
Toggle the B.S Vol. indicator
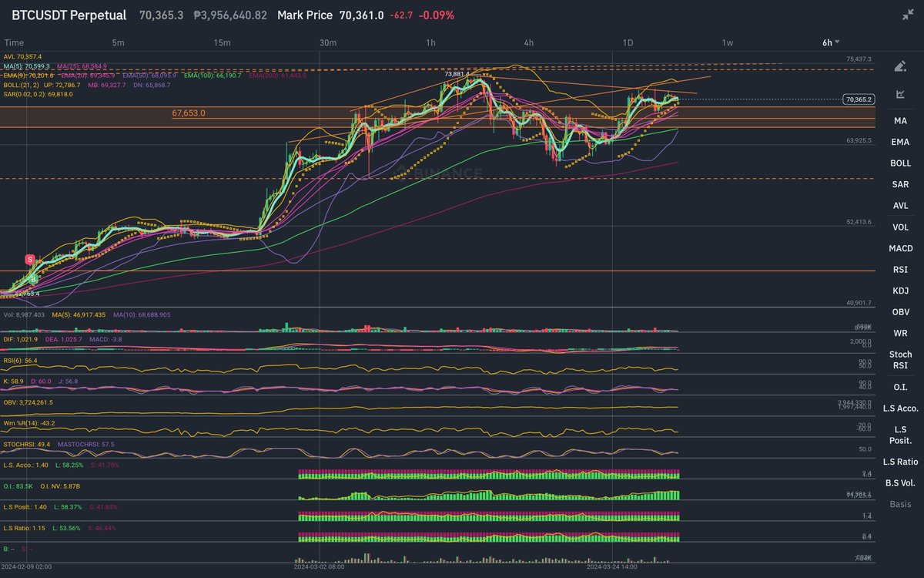(900, 483)
